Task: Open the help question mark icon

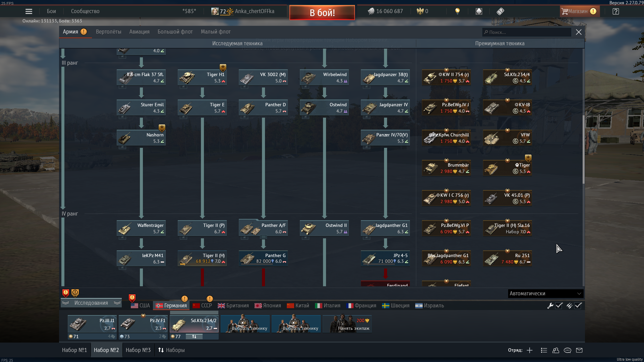Action: 615,11
